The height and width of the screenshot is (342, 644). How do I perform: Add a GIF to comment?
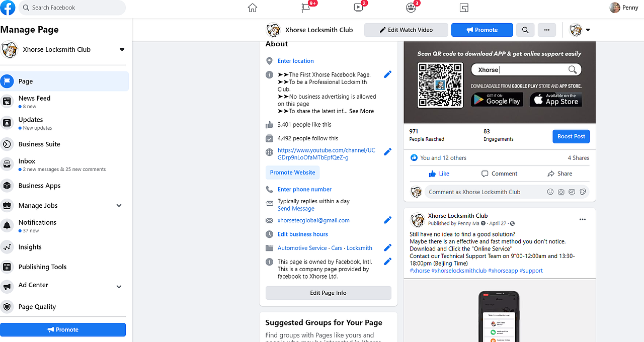[x=572, y=192]
